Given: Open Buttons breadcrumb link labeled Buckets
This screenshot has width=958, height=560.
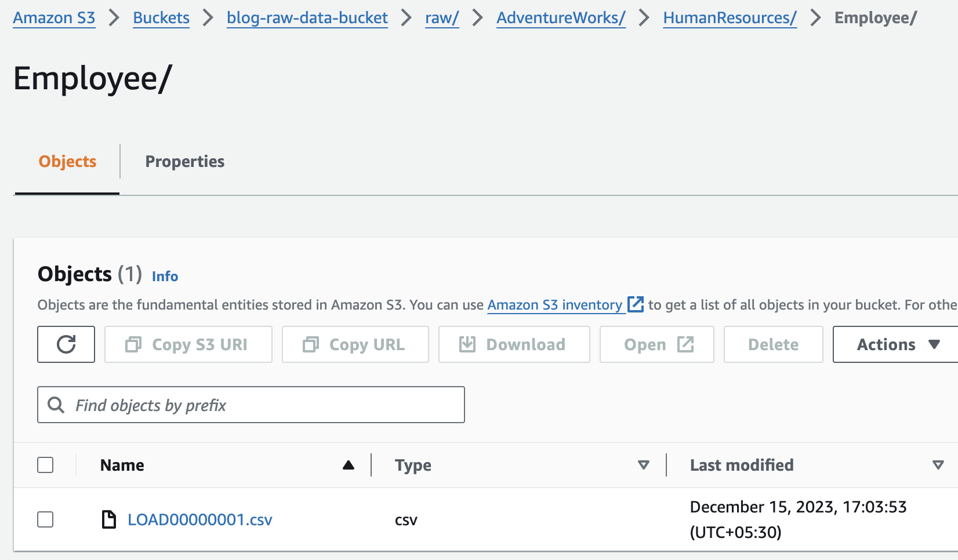Looking at the screenshot, I should coord(161,18).
